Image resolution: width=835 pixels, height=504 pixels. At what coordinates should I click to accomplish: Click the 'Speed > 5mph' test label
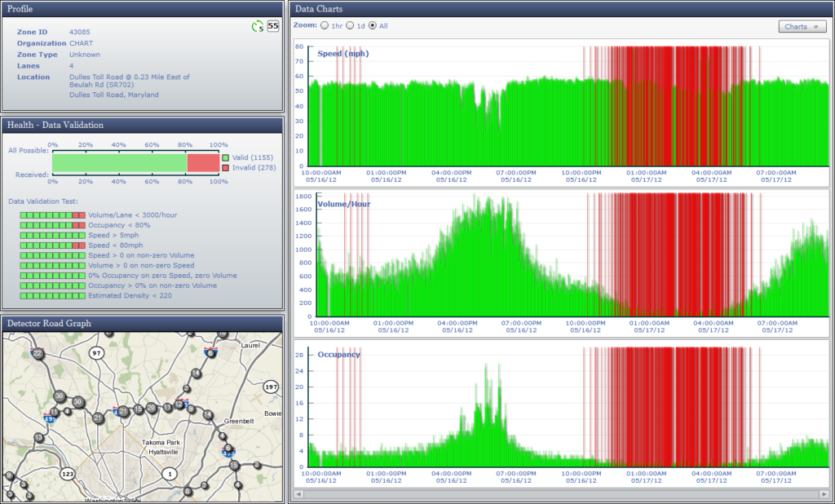(x=113, y=236)
